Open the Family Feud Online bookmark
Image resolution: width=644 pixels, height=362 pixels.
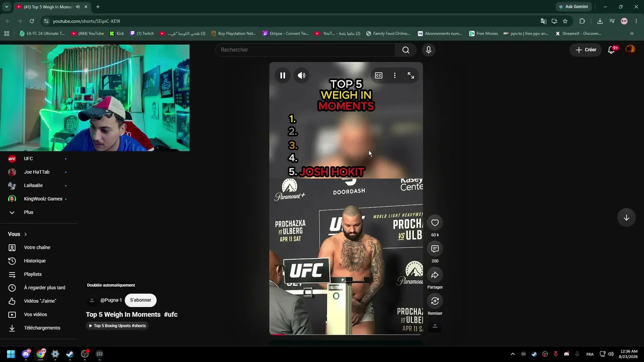(388, 34)
